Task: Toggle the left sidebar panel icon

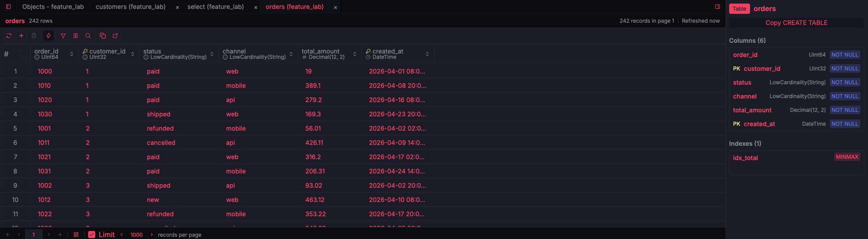Action: click(8, 7)
